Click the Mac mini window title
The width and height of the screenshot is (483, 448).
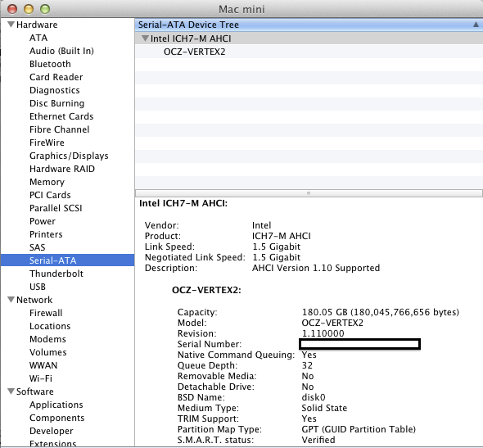pyautogui.click(x=241, y=9)
